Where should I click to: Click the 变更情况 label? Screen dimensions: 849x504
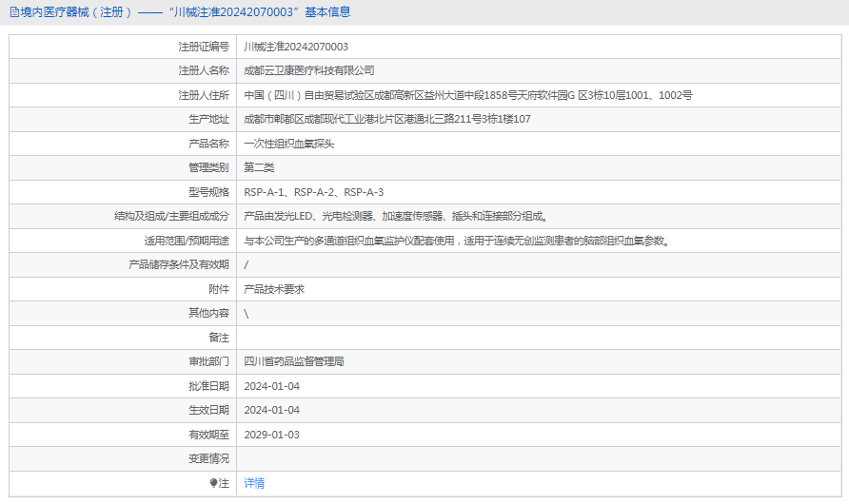pos(208,458)
